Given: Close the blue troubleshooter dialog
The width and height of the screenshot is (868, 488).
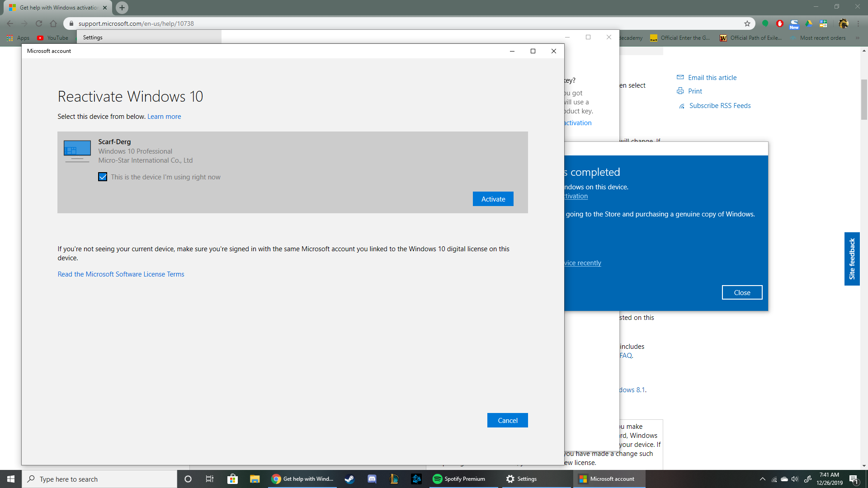Looking at the screenshot, I should coord(742,292).
